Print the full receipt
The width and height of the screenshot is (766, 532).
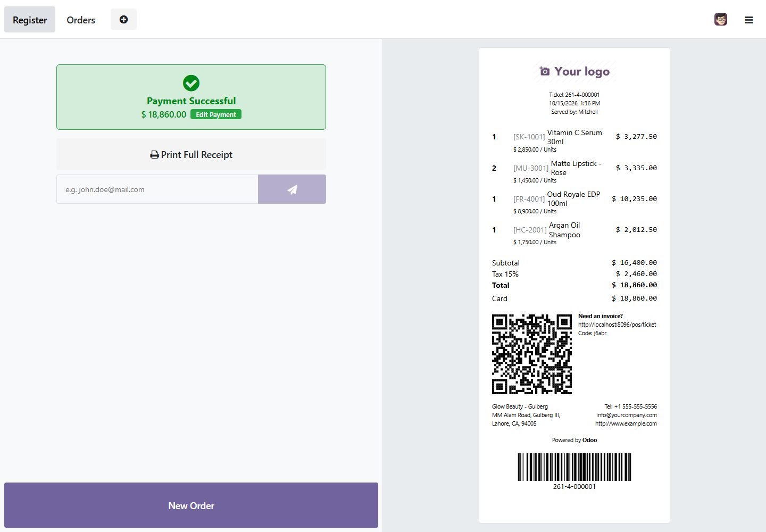(191, 155)
